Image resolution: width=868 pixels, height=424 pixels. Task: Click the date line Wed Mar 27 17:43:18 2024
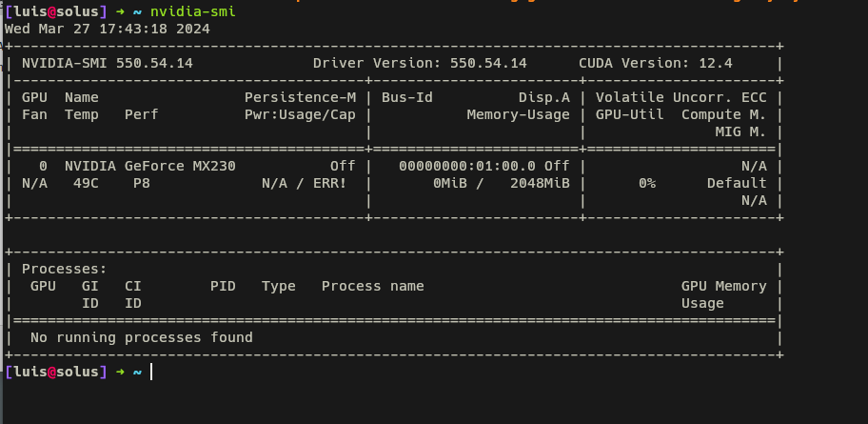(x=107, y=29)
